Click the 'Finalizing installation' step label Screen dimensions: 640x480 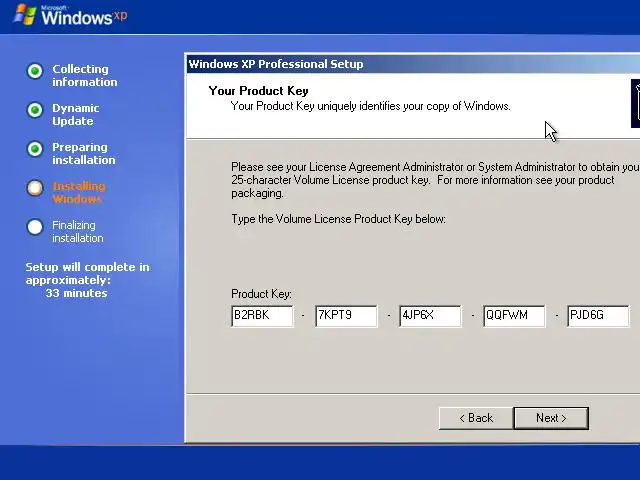tap(78, 231)
